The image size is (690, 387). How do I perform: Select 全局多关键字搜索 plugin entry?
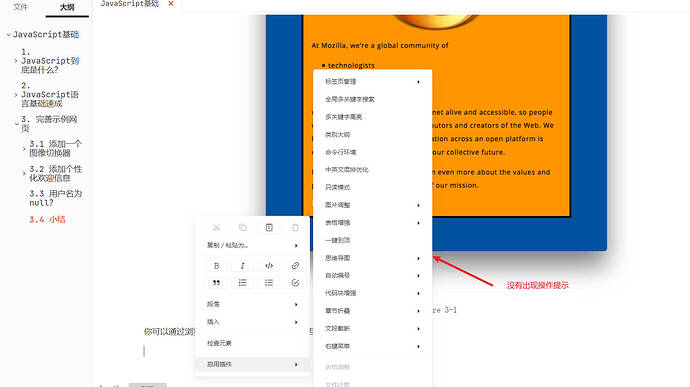[372, 99]
